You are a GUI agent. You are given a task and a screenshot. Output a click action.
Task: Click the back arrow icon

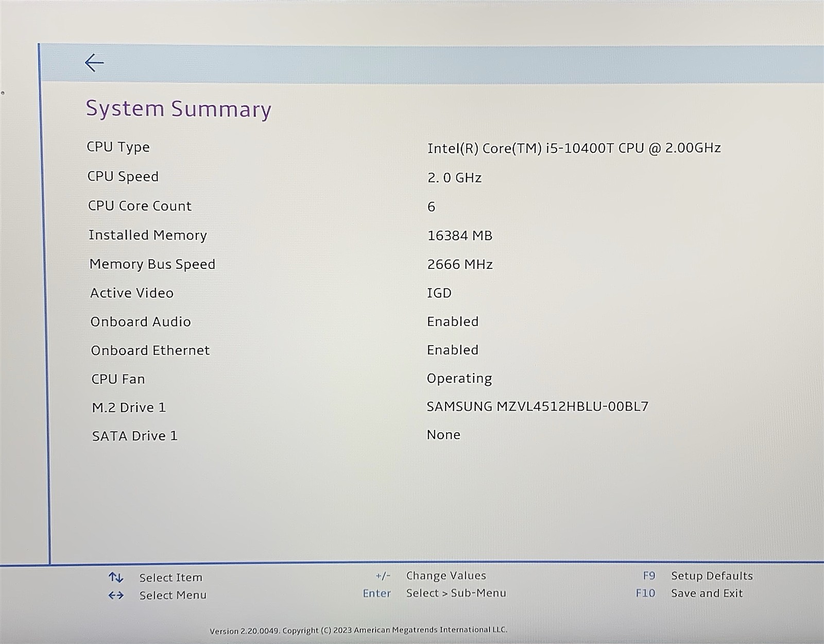point(94,63)
